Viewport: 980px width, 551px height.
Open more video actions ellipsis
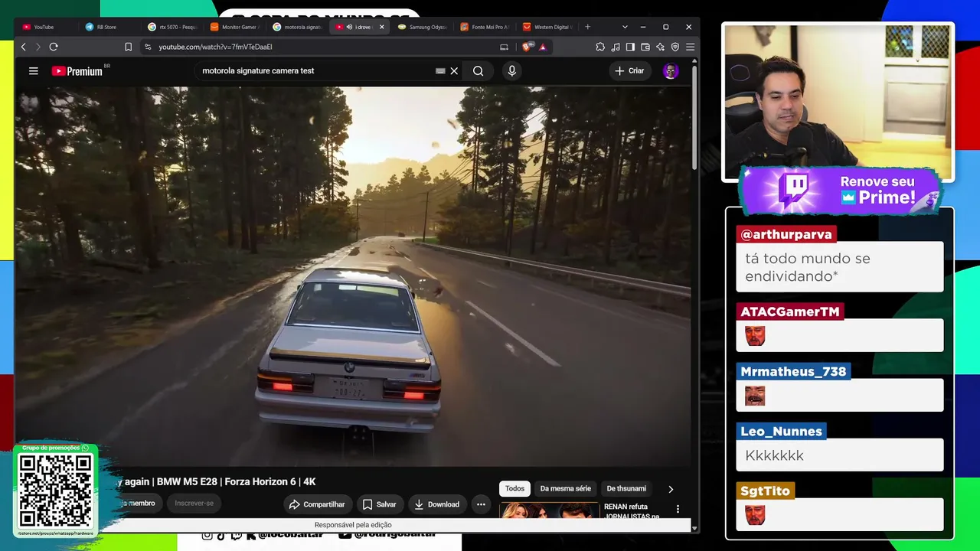(x=481, y=504)
